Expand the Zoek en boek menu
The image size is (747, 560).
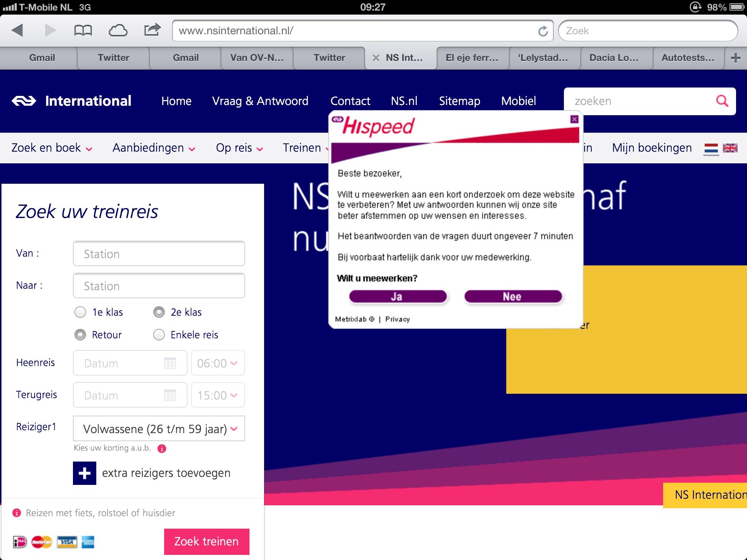point(52,148)
